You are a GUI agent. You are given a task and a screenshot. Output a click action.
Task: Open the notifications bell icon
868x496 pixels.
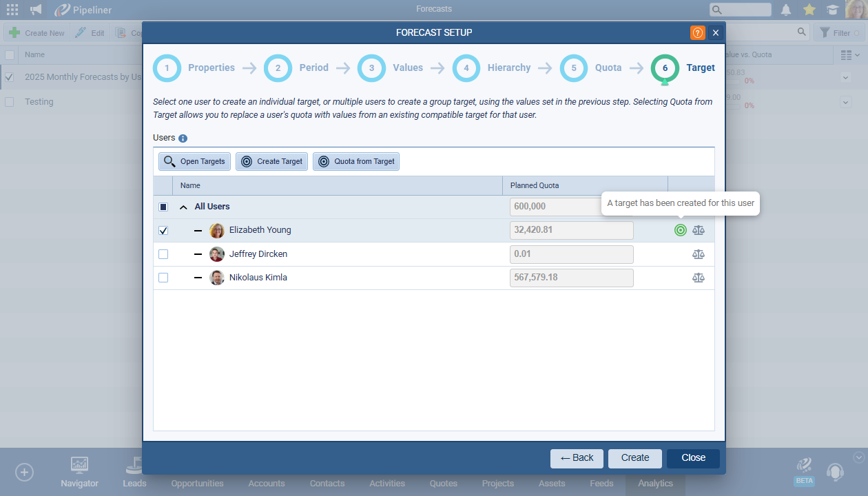(x=785, y=10)
